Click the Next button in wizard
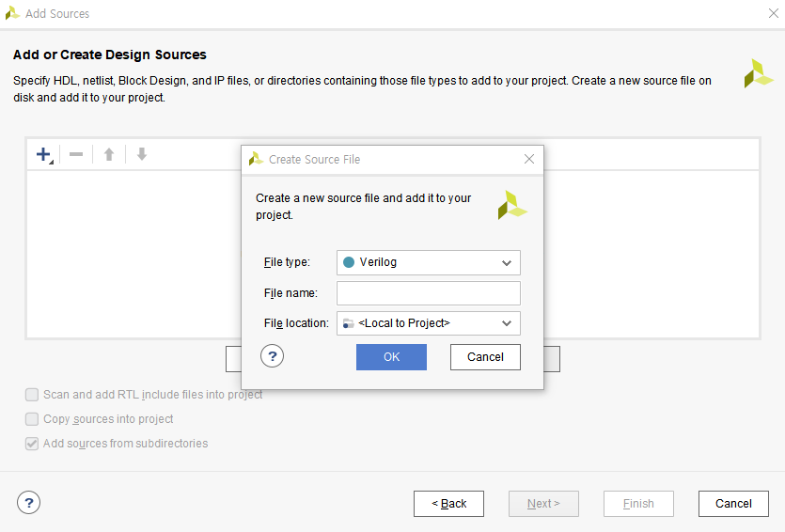 click(543, 504)
